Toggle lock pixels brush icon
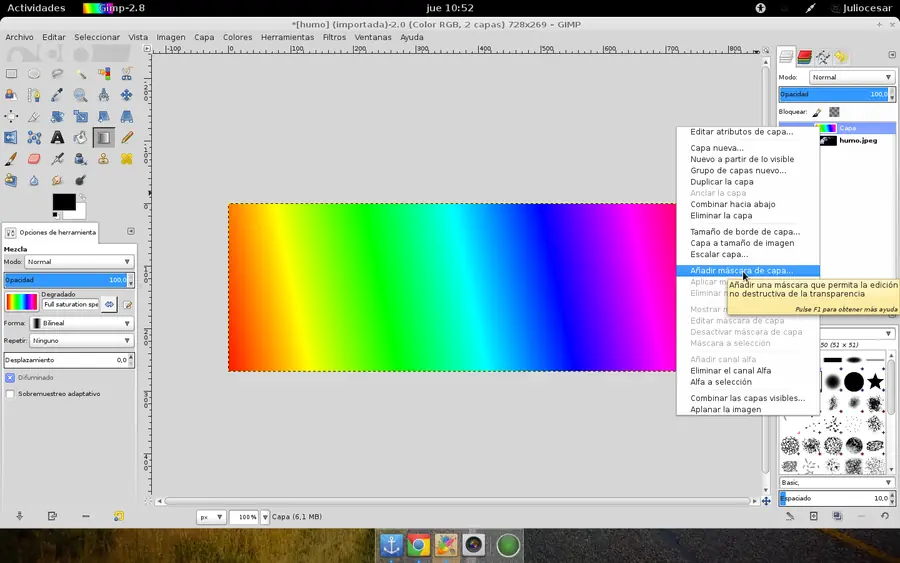This screenshot has height=563, width=900. coord(817,112)
